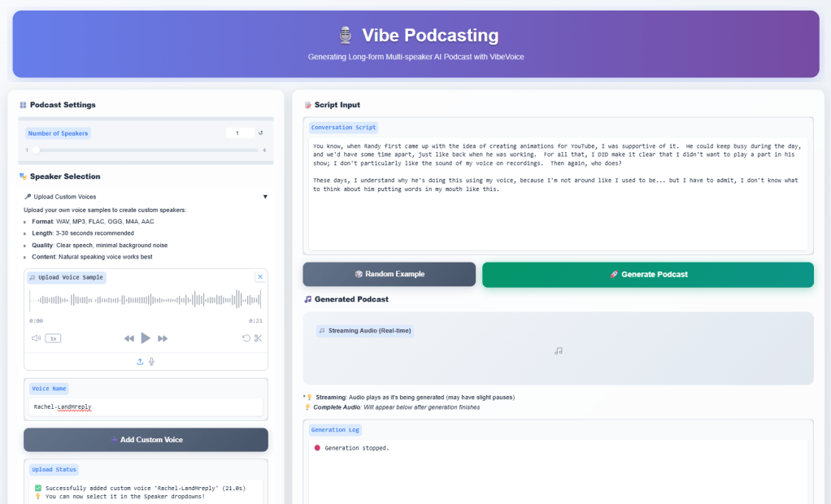Click the Generate Podcast button
This screenshot has width=831, height=504.
click(647, 275)
